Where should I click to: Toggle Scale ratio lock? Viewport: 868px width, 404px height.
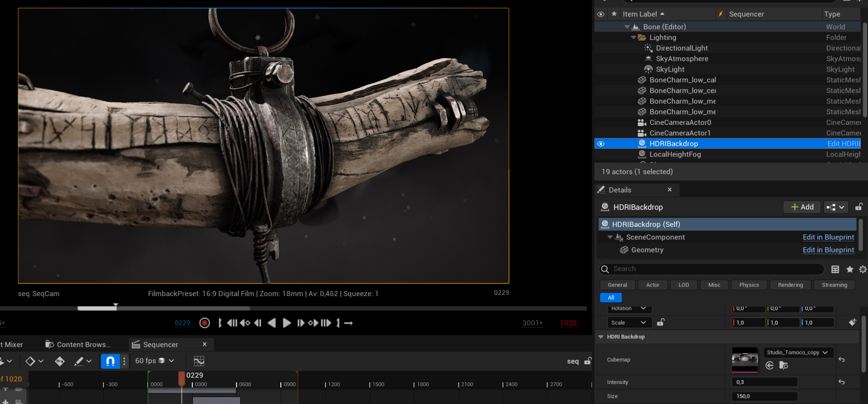[661, 322]
